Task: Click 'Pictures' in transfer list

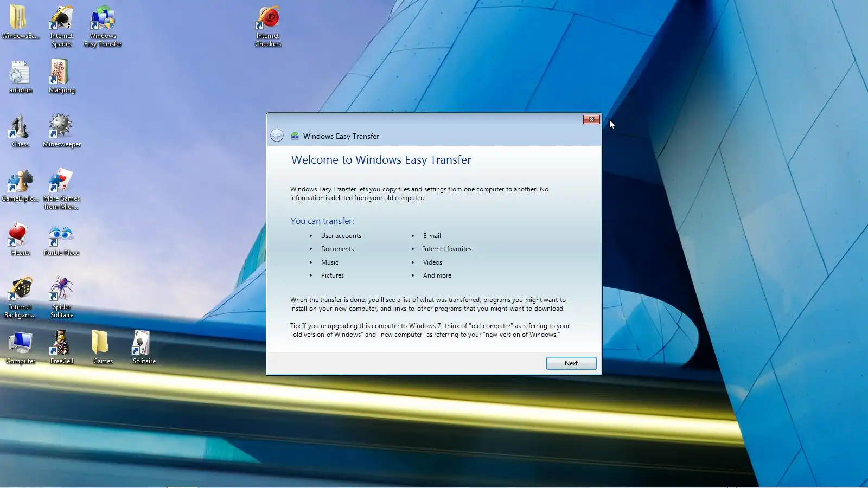Action: click(332, 275)
